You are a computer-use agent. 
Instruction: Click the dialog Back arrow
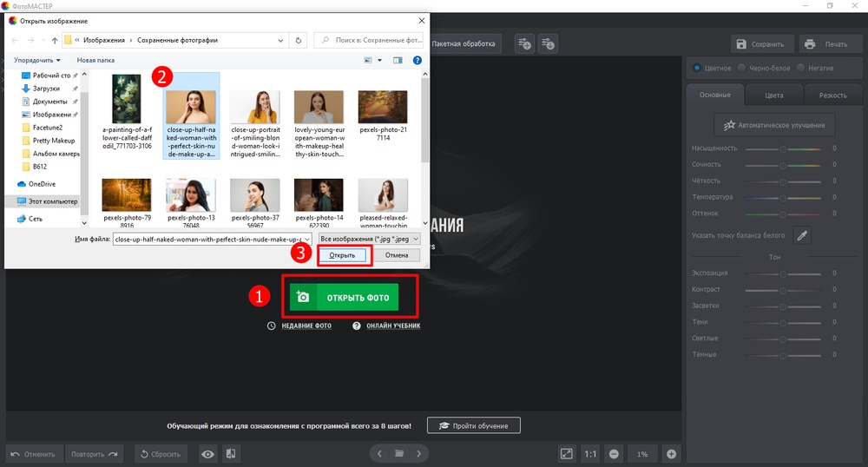15,40
